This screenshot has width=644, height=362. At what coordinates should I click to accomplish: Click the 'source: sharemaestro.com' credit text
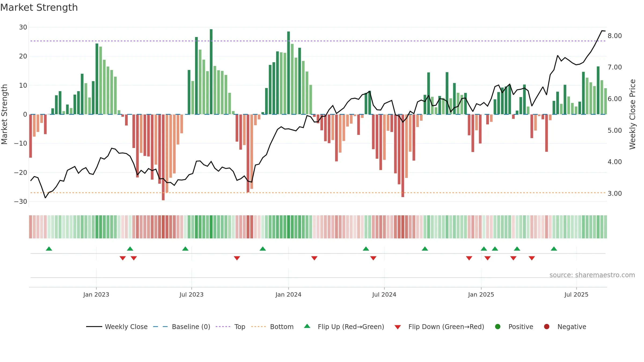coord(592,275)
